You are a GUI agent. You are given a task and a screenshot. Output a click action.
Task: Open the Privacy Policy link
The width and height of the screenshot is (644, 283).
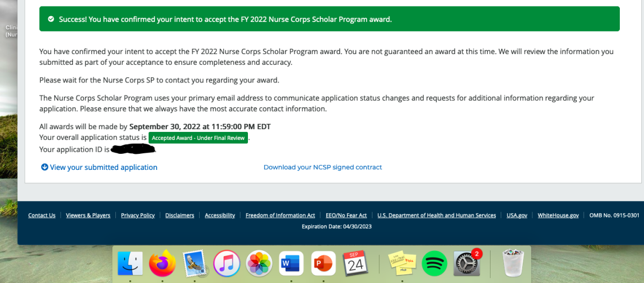tap(138, 215)
